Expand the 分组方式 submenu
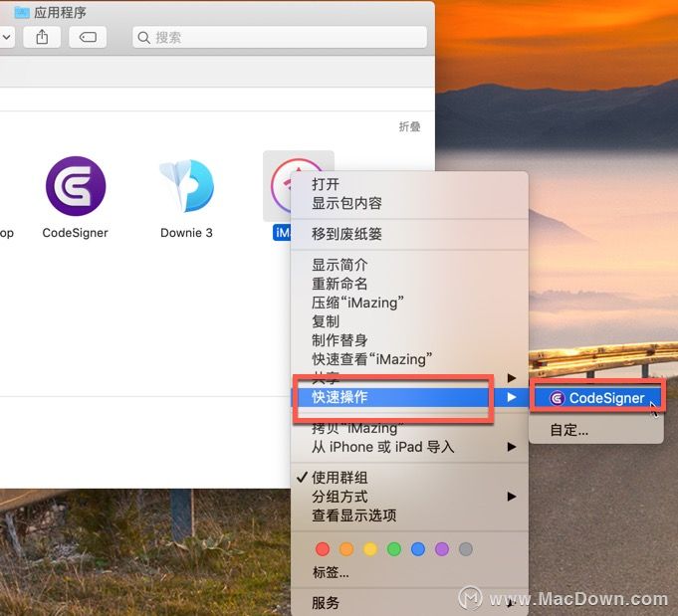678x616 pixels. (409, 497)
